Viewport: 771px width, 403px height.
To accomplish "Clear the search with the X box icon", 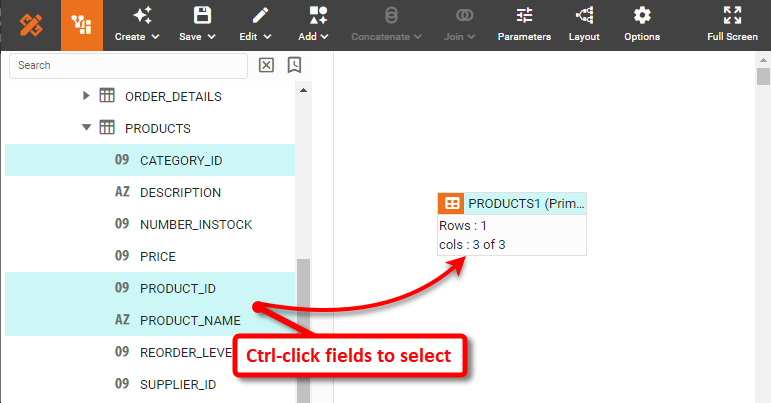I will coord(266,65).
